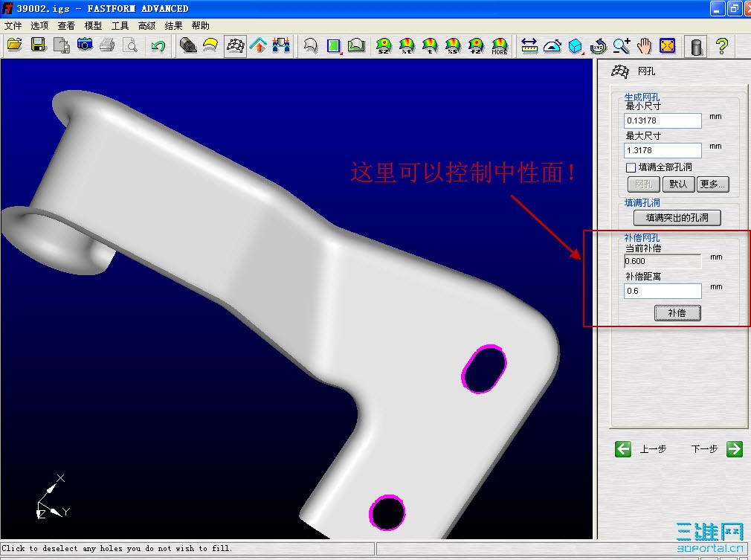The height and width of the screenshot is (560, 751).
Task: Click the green nesting layout icon
Action: 356,45
